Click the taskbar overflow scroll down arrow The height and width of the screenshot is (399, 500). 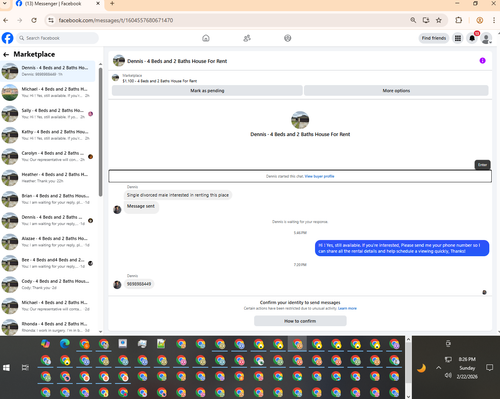[408, 396]
